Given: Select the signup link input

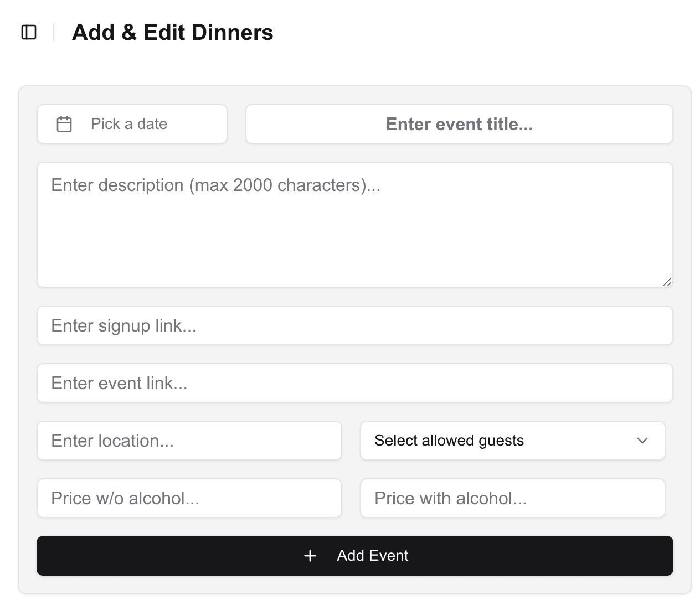Looking at the screenshot, I should [354, 325].
